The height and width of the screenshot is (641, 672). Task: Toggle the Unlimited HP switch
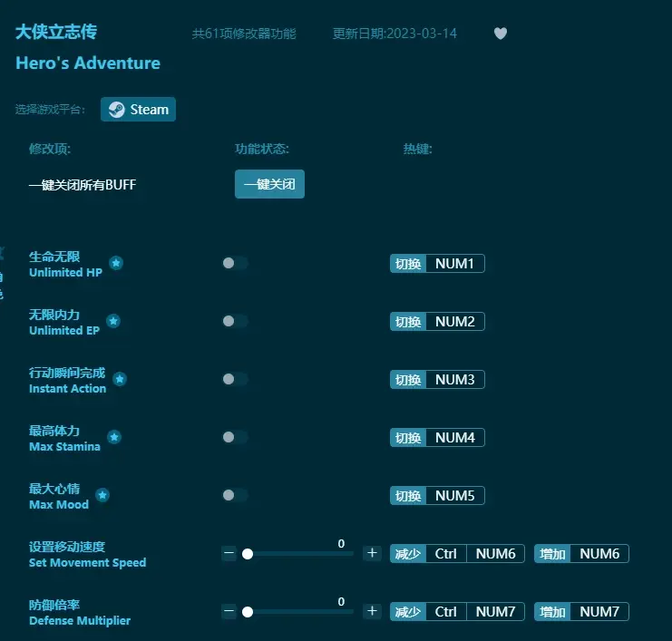pyautogui.click(x=235, y=263)
